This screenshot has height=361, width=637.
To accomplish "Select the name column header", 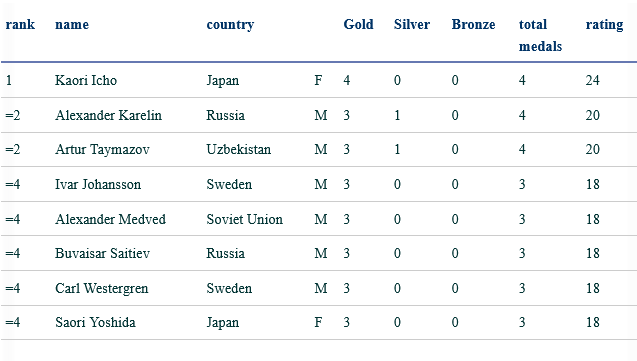I will tap(72, 24).
